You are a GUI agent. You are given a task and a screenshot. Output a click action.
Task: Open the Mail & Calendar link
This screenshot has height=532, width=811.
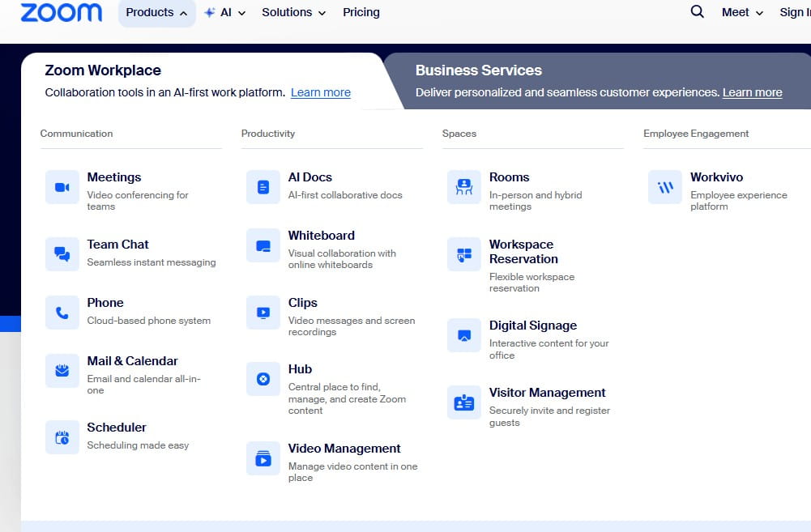[132, 361]
